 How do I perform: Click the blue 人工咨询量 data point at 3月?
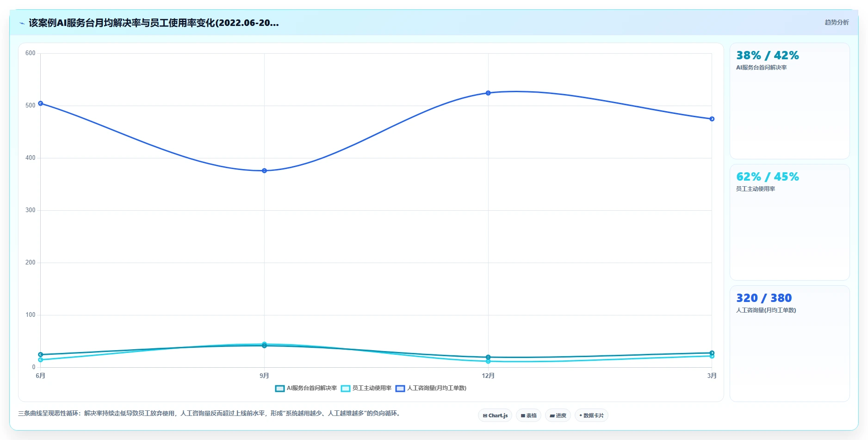[712, 119]
